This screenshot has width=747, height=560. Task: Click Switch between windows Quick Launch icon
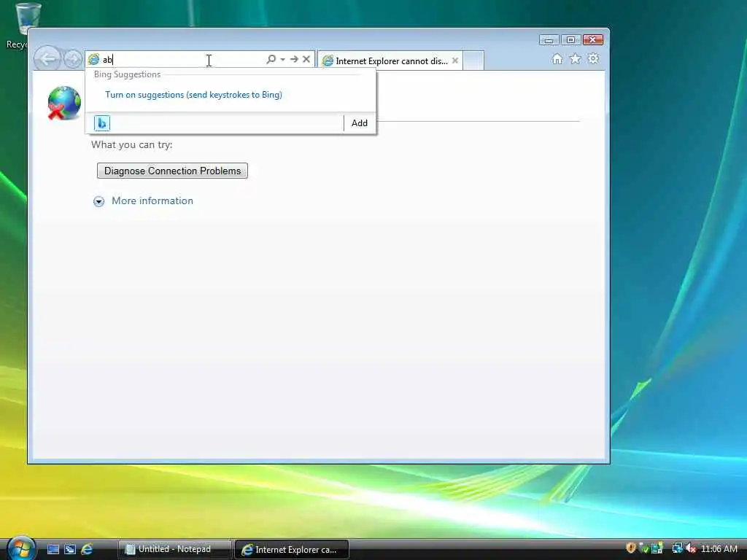click(70, 549)
